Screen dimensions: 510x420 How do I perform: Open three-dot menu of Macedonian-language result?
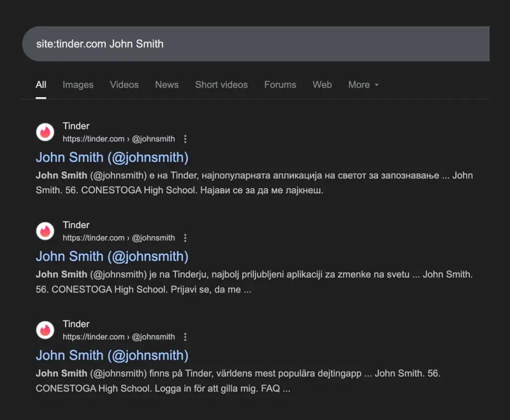[x=185, y=139]
